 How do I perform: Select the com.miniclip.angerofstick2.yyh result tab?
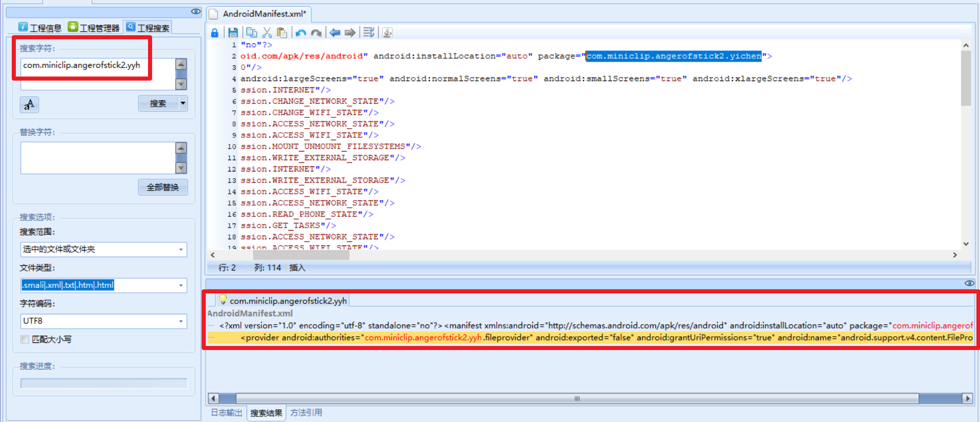pos(283,301)
